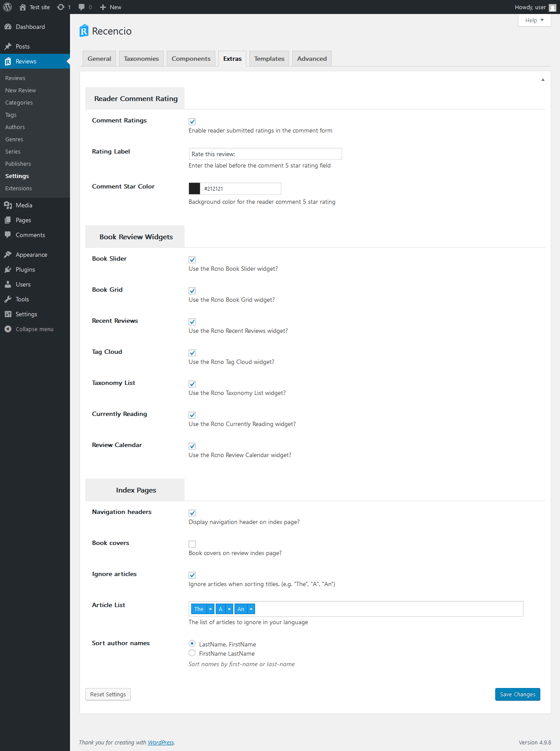The image size is (560, 751).
Task: Click the updates icon in admin bar
Action: pyautogui.click(x=61, y=7)
